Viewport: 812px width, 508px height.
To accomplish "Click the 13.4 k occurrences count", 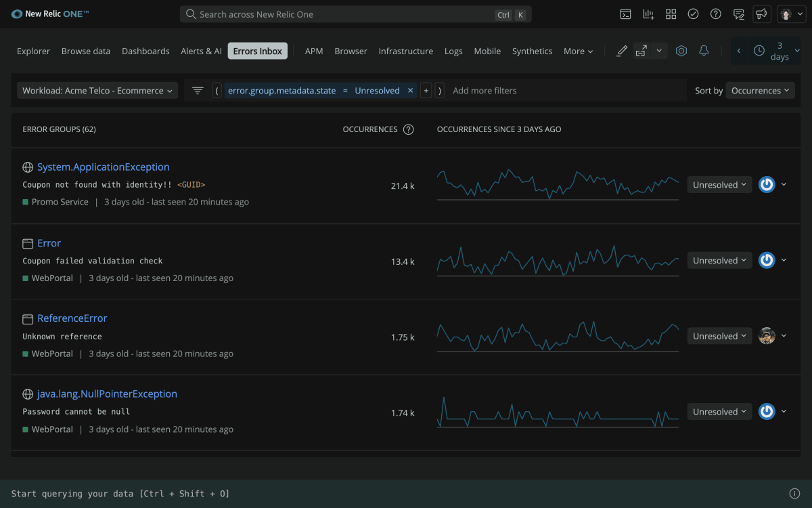I will tap(403, 261).
